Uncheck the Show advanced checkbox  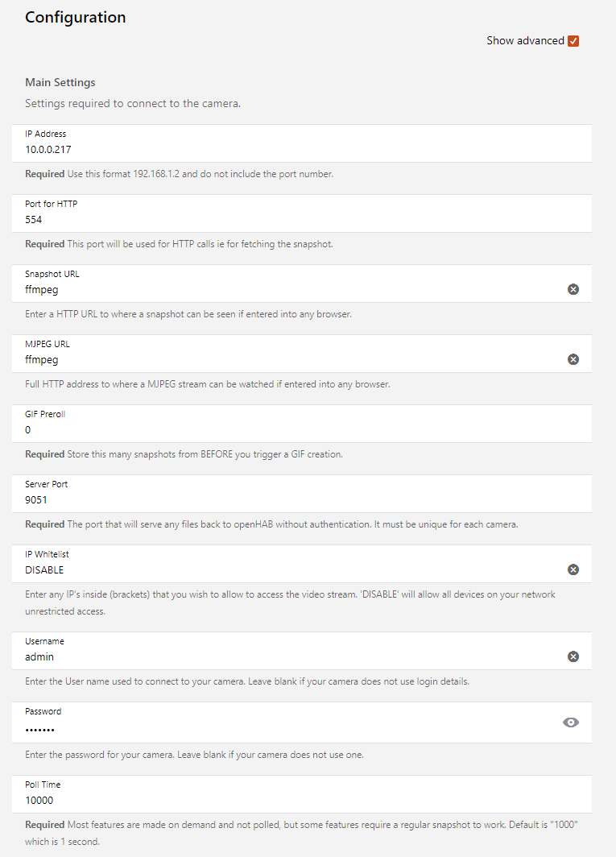(573, 41)
